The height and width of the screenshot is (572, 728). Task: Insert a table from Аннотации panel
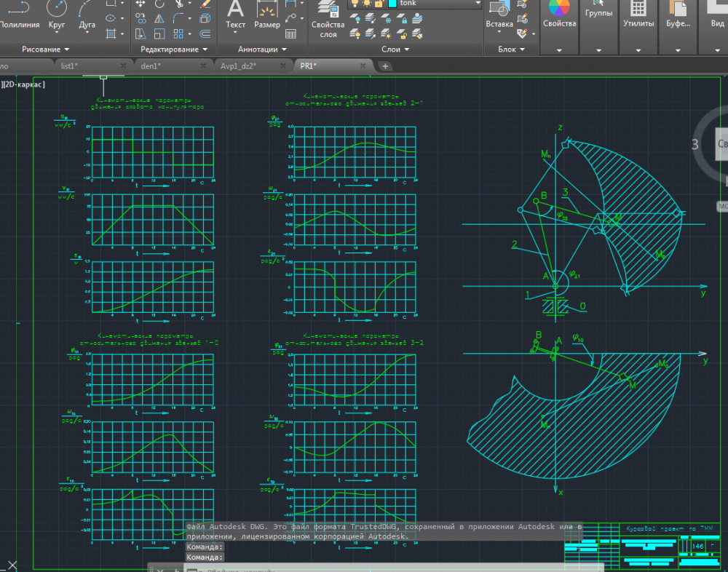click(291, 33)
